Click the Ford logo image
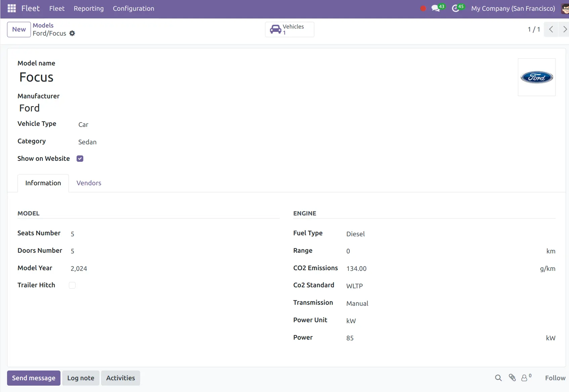569x392 pixels. [x=537, y=77]
